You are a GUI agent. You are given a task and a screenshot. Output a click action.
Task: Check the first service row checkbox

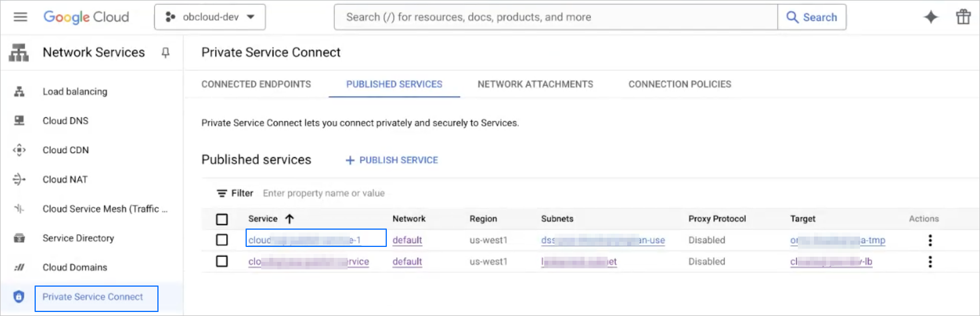click(x=222, y=240)
